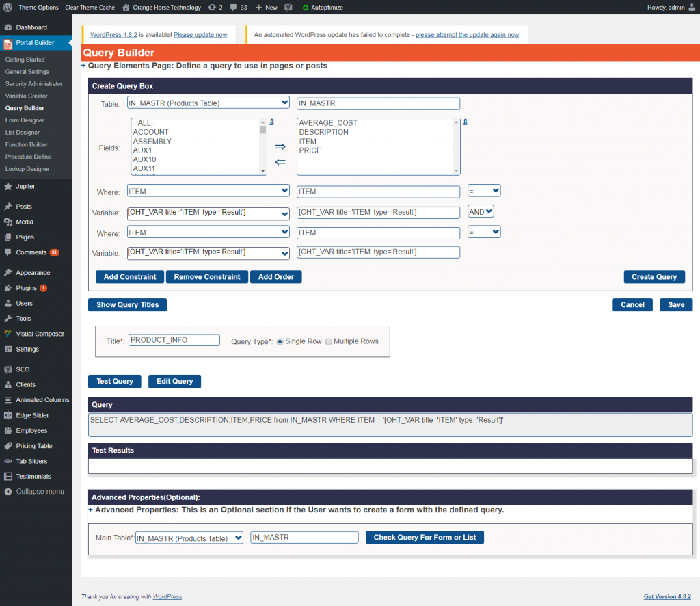Select the Single Row query type
Image resolution: width=700 pixels, height=606 pixels.
click(280, 341)
